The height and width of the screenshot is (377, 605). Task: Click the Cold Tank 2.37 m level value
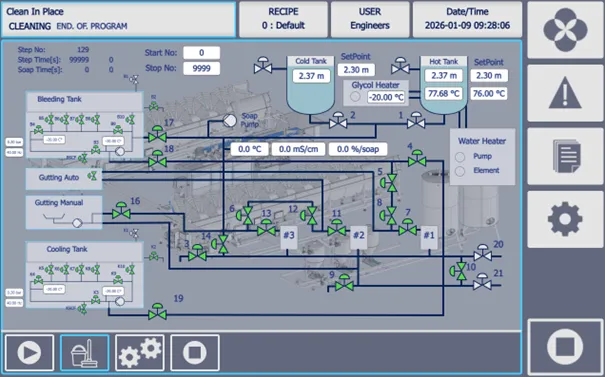point(311,76)
